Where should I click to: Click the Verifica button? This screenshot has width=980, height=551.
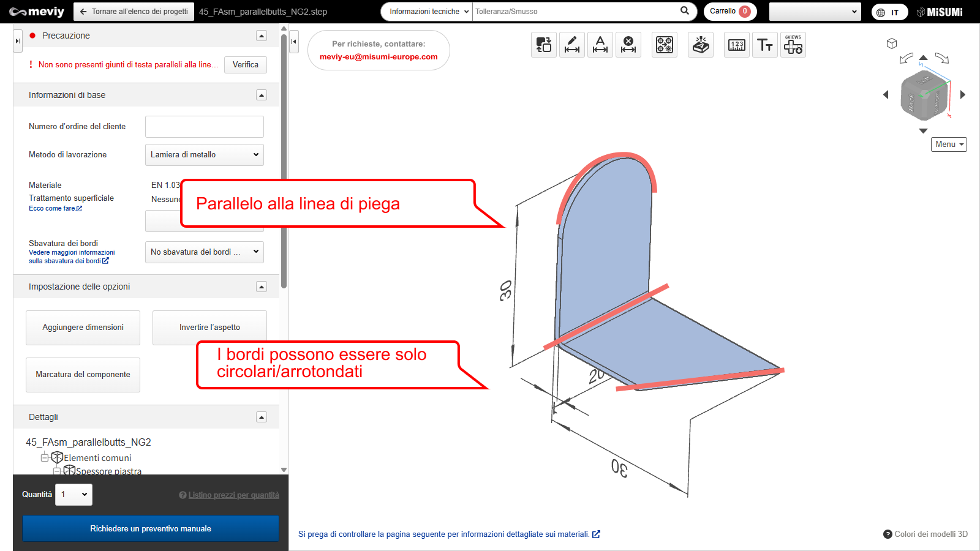click(245, 65)
